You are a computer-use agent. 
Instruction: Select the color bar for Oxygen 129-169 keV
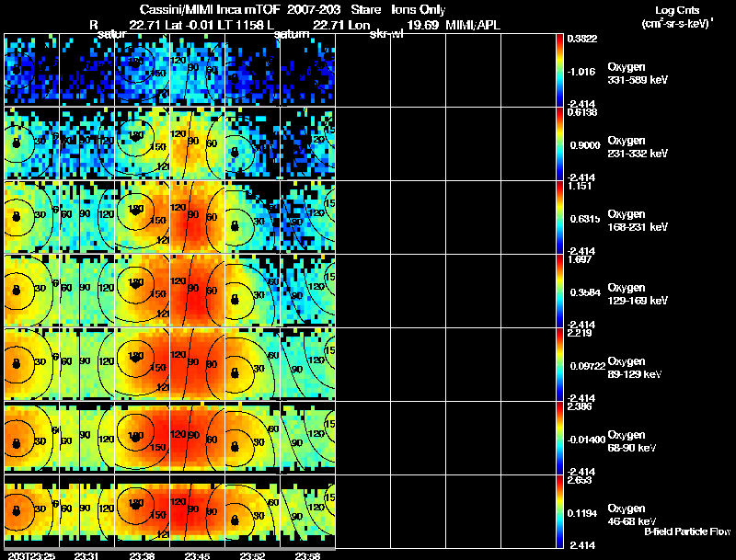tap(559, 291)
